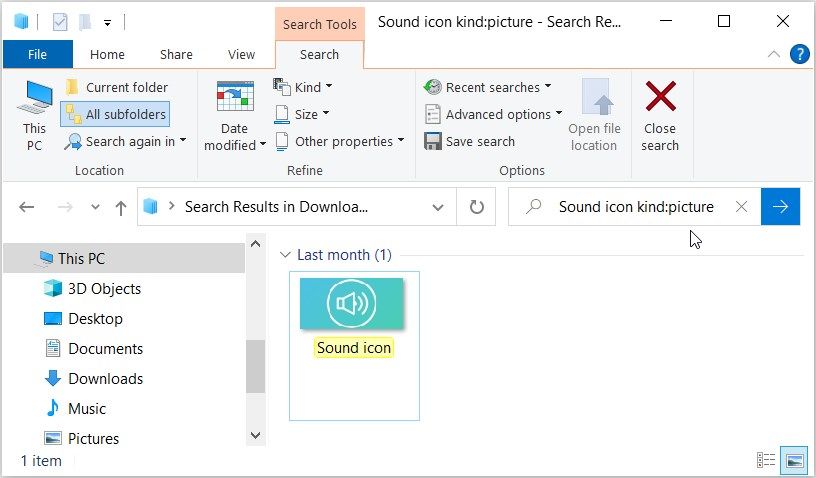Clear the search box text

tap(741, 207)
